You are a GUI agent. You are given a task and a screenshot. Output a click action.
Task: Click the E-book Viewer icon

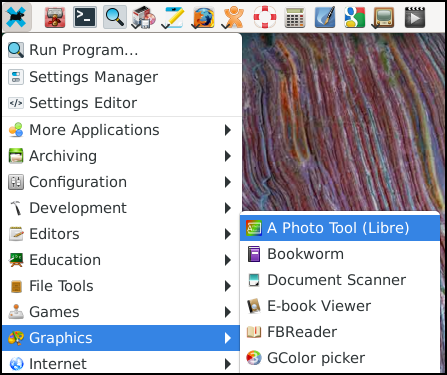(254, 306)
